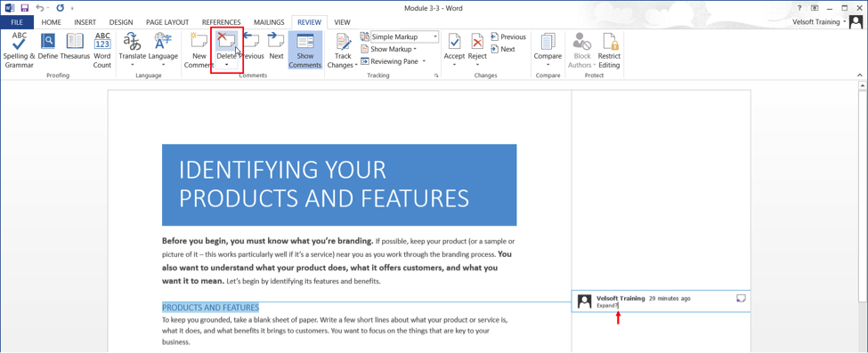Image resolution: width=868 pixels, height=353 pixels.
Task: Add a New Comment
Action: [x=199, y=51]
